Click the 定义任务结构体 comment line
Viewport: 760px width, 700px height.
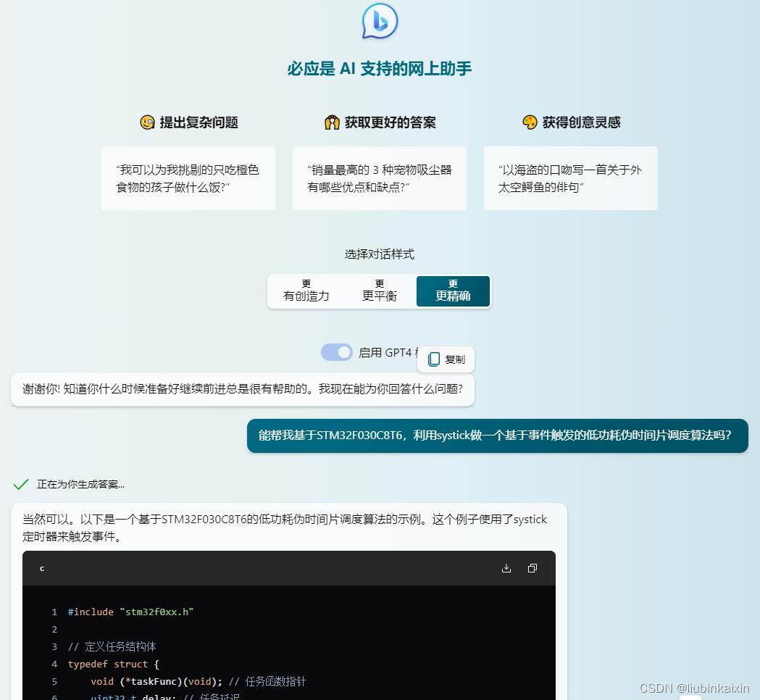pyautogui.click(x=112, y=646)
